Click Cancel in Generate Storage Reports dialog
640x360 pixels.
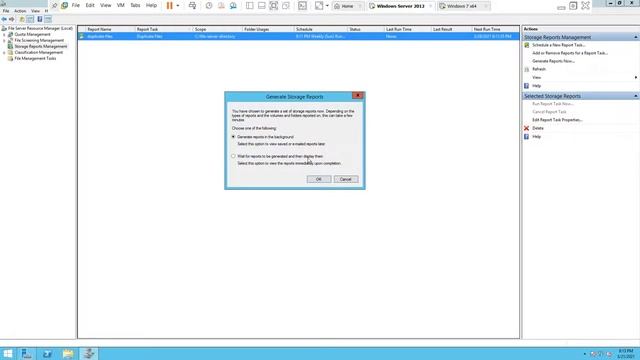pos(346,179)
